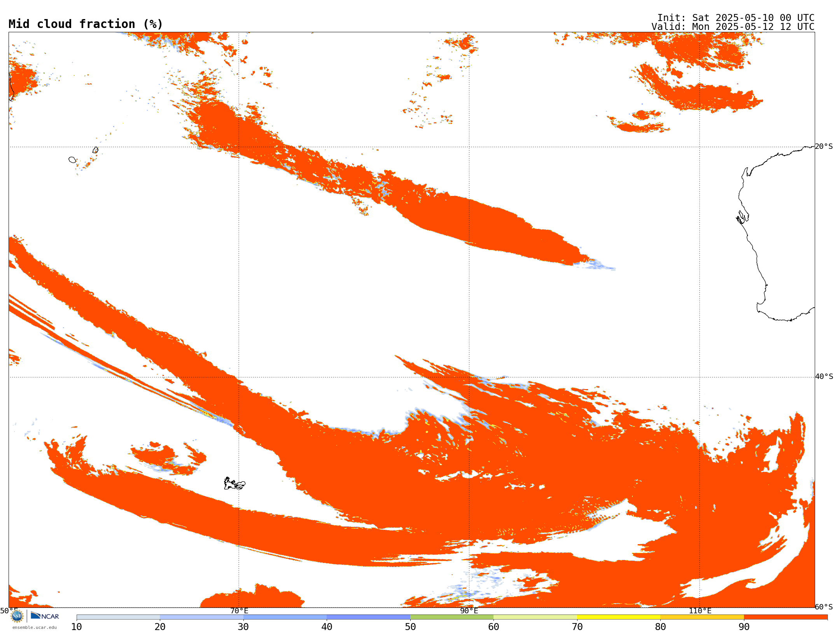This screenshot has width=840, height=632.
Task: Click the colorbar tick label 90
Action: 744,627
